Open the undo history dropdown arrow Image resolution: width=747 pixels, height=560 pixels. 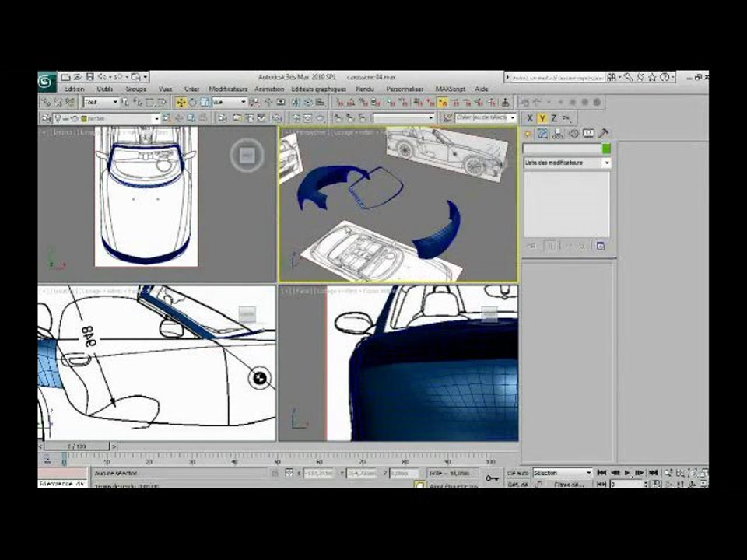[111, 77]
